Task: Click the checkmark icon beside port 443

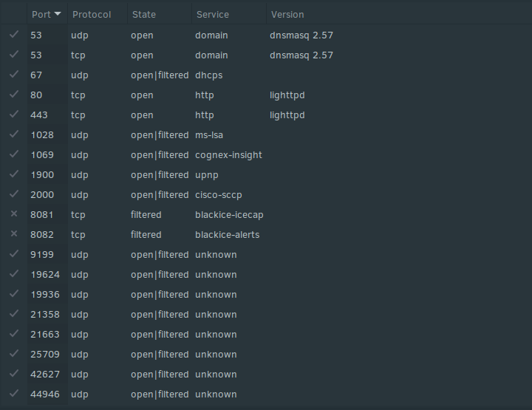Action: pyautogui.click(x=13, y=114)
